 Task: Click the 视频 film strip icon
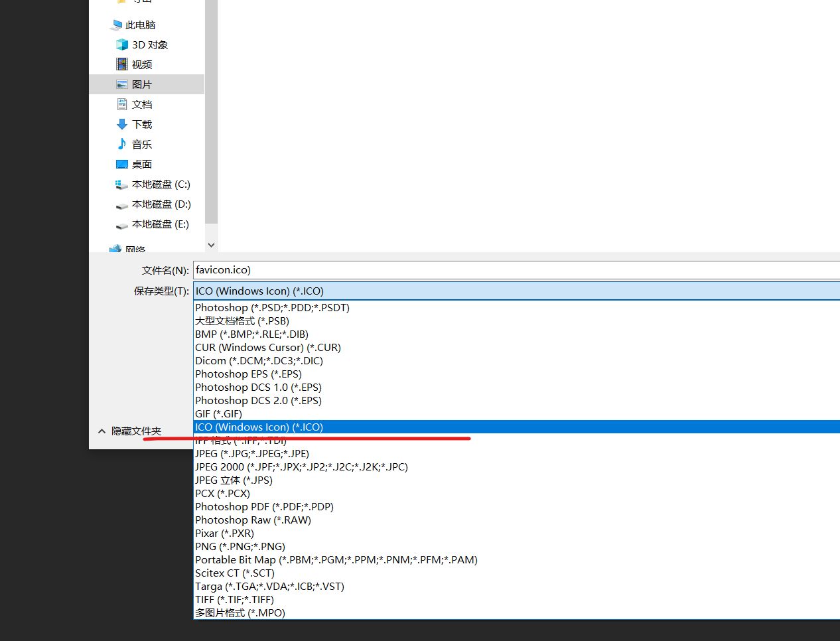click(122, 64)
